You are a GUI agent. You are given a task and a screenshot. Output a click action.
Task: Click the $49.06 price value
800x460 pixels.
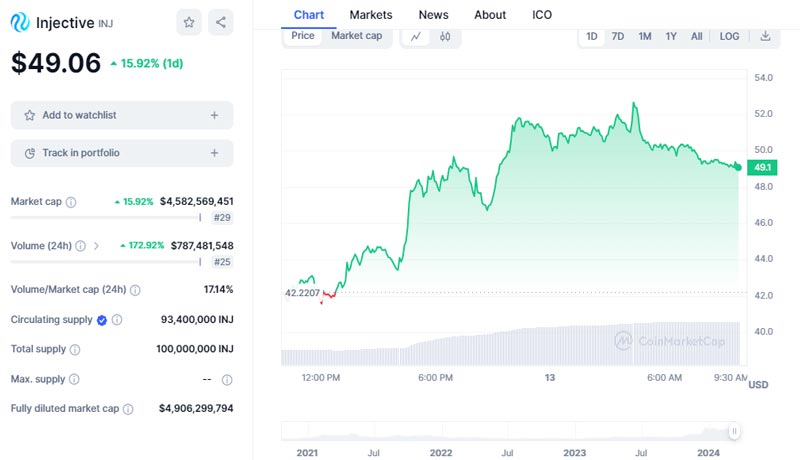pos(56,63)
